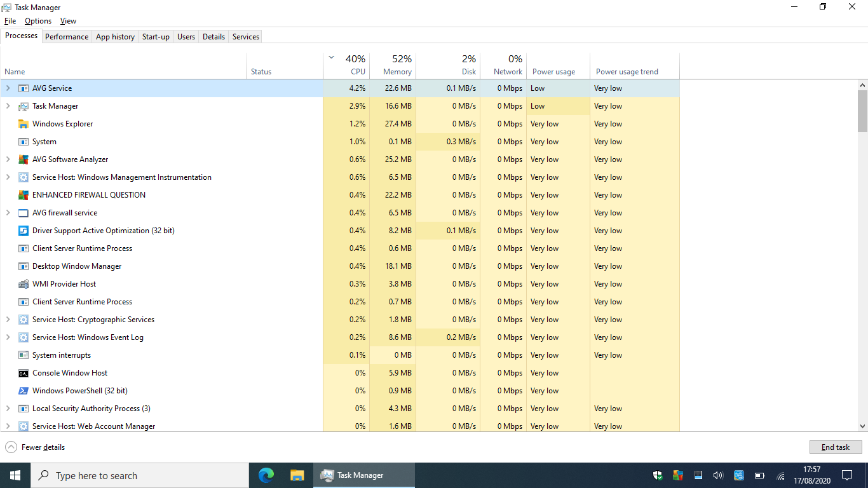The image size is (868, 488).
Task: Collapse view with Fewer details
Action: (x=35, y=447)
